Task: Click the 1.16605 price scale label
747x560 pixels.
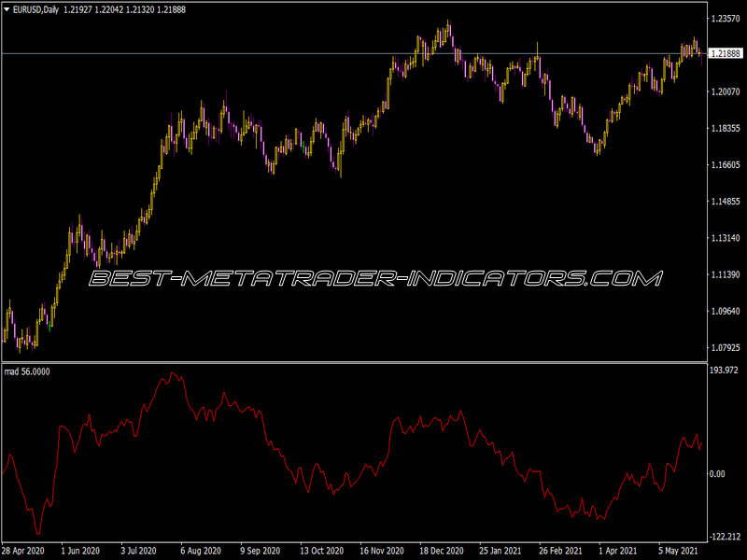Action: tap(726, 165)
